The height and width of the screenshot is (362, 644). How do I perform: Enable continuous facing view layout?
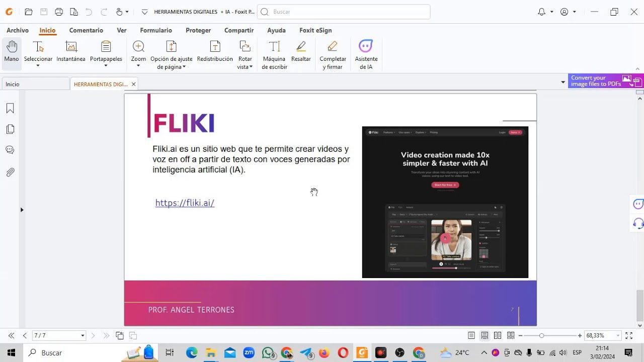511,335
